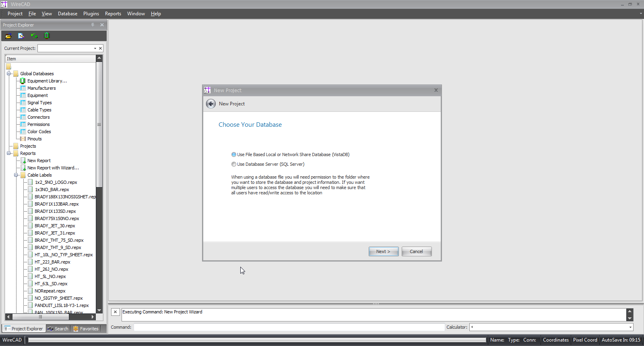Select Use Database Server (SQL Server)

click(x=234, y=164)
